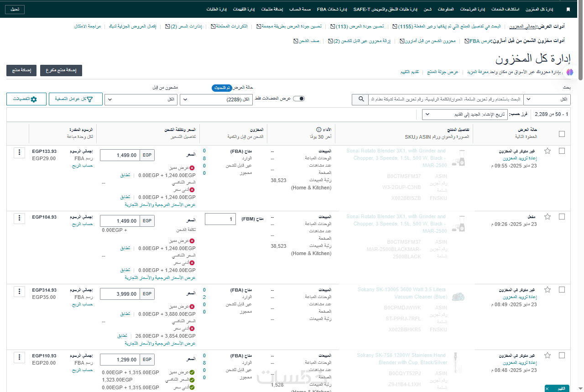Star the first Sonai Rotato Blender FBA listing
584x392 pixels.
(x=547, y=151)
